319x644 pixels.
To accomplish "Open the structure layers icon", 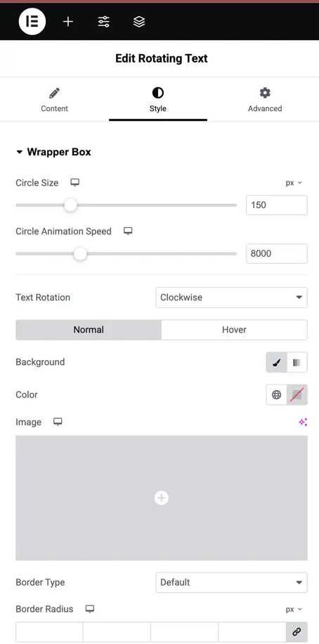I will (139, 22).
